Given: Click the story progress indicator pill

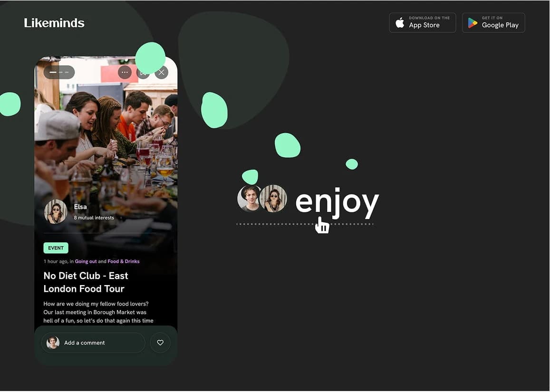Looking at the screenshot, I should click(59, 72).
